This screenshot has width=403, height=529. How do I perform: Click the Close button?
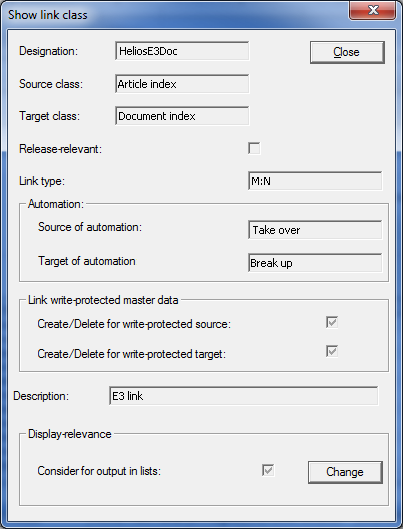(x=347, y=52)
